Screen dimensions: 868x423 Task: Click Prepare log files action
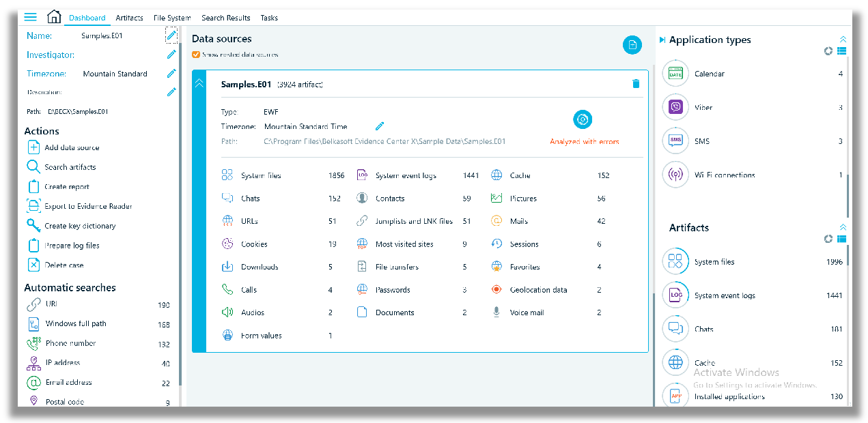tap(63, 246)
